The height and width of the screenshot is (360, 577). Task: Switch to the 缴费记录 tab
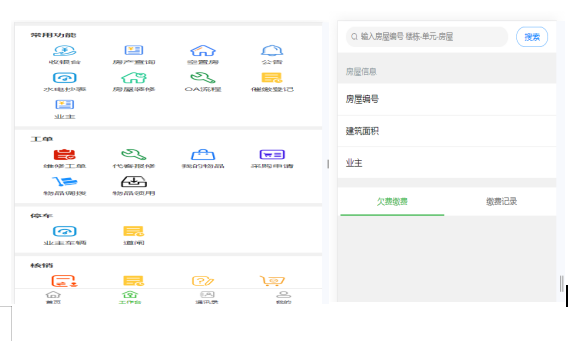[x=501, y=201]
